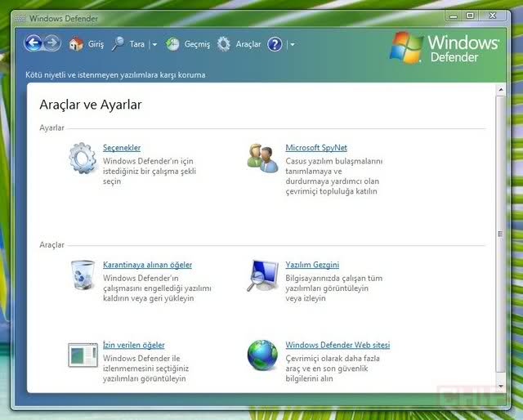Click the Web sitesi globe icon
The height and width of the screenshot is (420, 523).
click(262, 355)
